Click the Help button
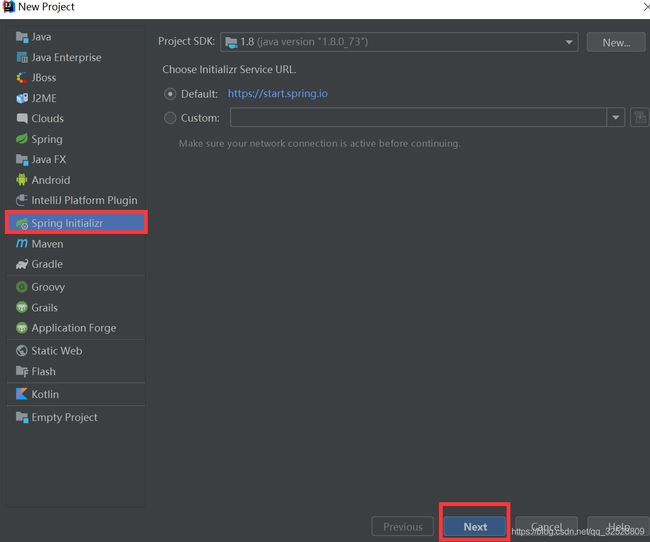The height and width of the screenshot is (542, 650). 618,527
